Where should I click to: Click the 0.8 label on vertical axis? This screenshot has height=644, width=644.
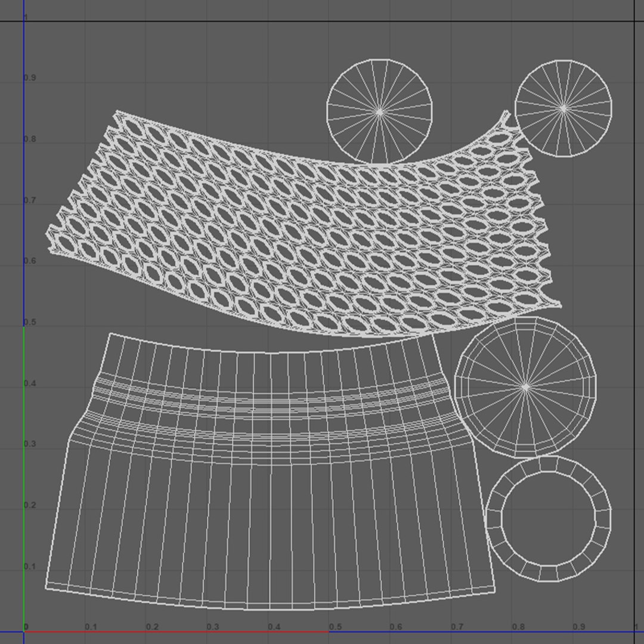30,139
